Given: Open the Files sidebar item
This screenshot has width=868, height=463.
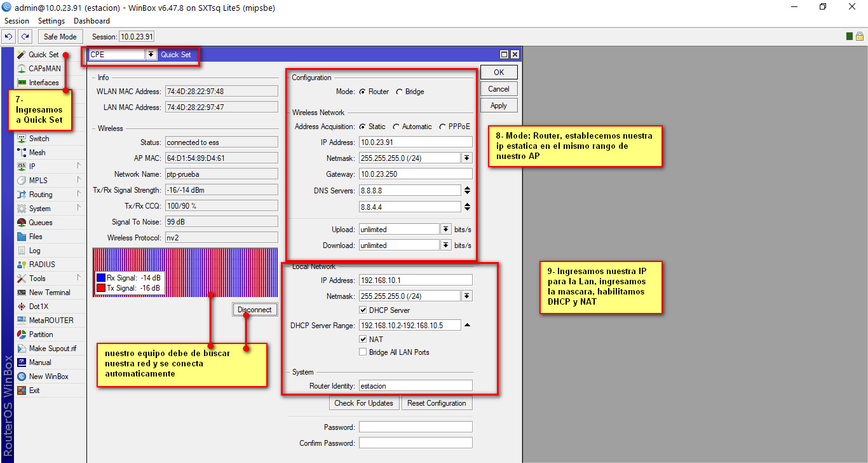Looking at the screenshot, I should [x=36, y=237].
